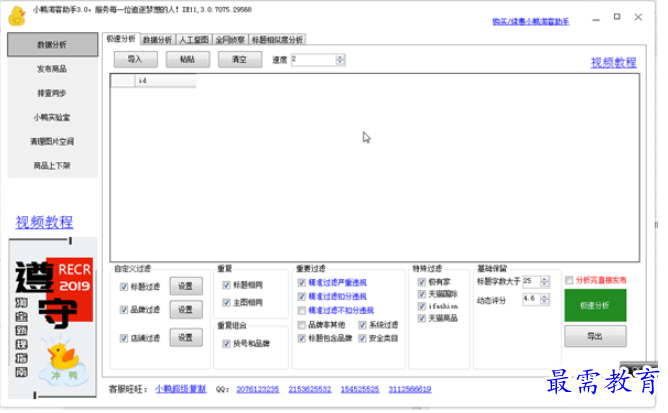Open 排重同步 in the sidebar
This screenshot has height=413, width=668.
(x=52, y=93)
